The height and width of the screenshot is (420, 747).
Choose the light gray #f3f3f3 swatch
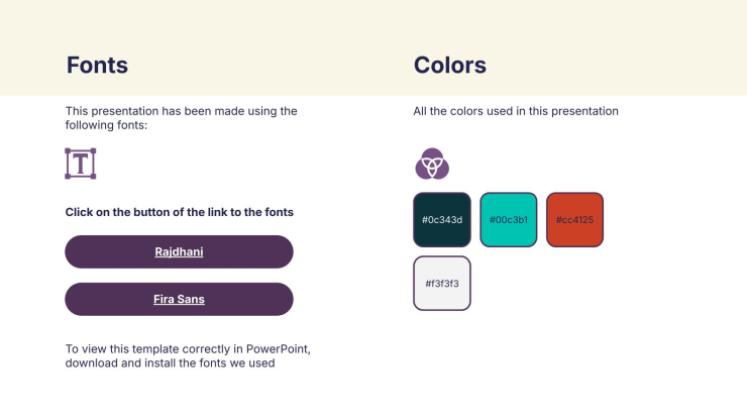441,283
